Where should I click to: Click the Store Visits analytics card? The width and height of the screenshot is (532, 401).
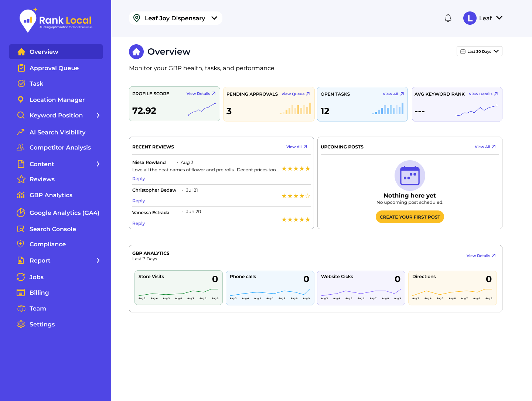pos(178,288)
